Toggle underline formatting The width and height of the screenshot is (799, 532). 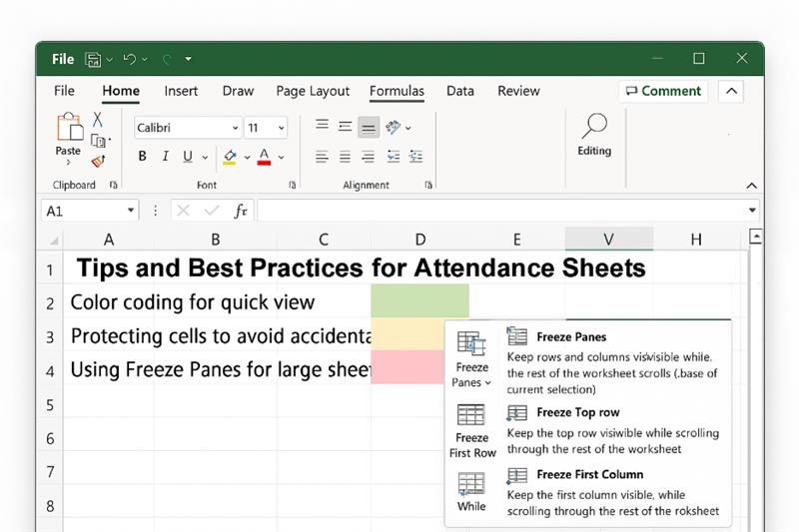tap(189, 157)
